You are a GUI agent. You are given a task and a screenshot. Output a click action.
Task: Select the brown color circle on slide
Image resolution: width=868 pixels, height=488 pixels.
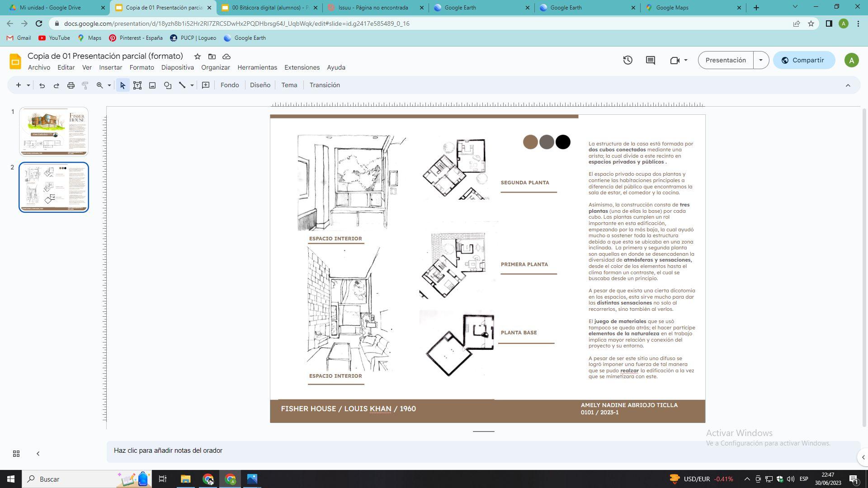click(530, 142)
